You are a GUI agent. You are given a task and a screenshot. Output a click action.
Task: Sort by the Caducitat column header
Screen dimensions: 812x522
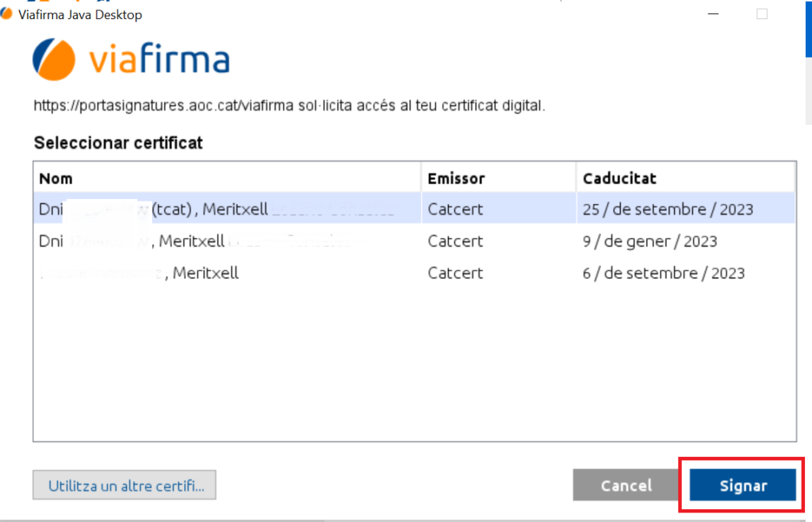(x=619, y=178)
